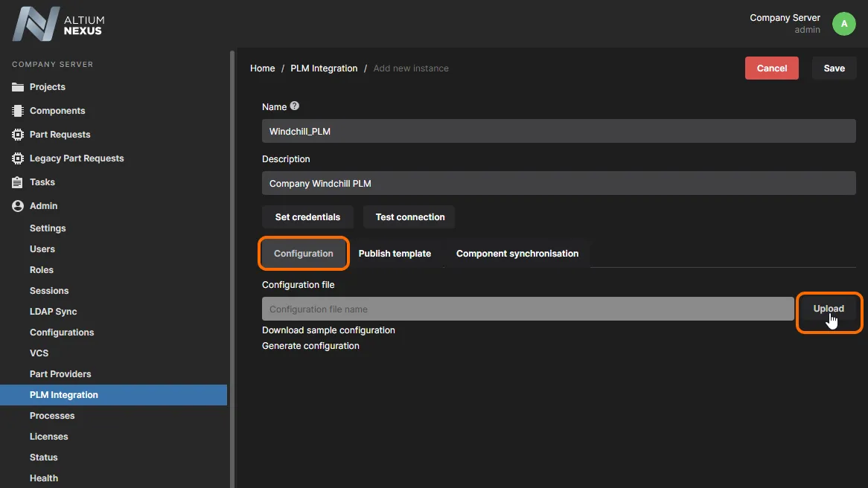Click the Tasks clipboard icon
The height and width of the screenshot is (488, 868).
tap(18, 182)
